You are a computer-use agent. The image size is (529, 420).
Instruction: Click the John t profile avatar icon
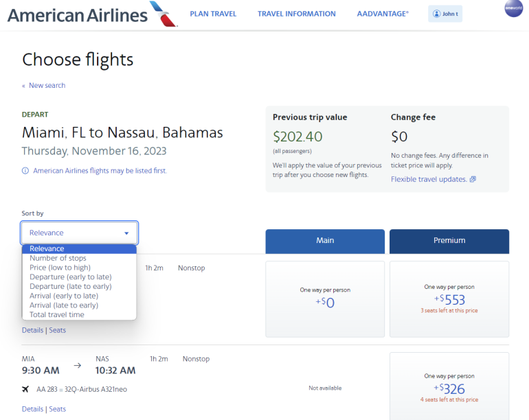coord(436,14)
